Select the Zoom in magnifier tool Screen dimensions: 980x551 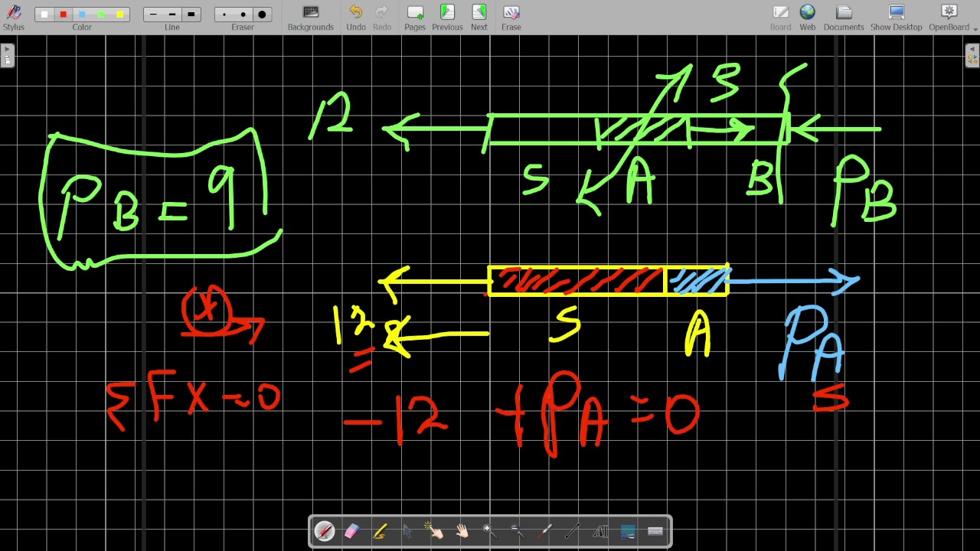pos(490,531)
